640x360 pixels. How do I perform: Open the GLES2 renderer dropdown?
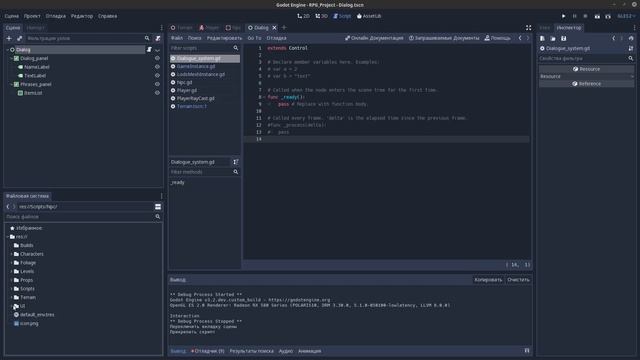coord(626,16)
